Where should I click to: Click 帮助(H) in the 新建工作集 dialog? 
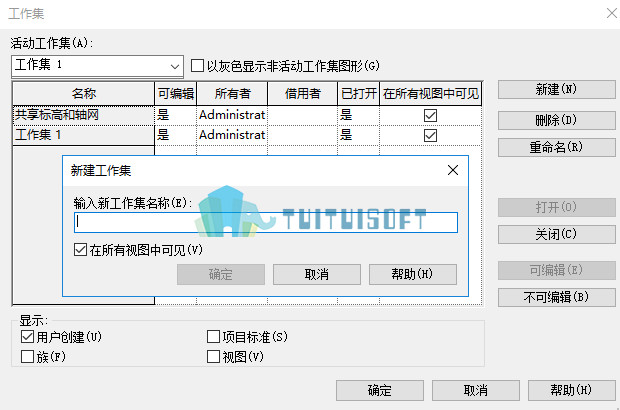pyautogui.click(x=413, y=274)
